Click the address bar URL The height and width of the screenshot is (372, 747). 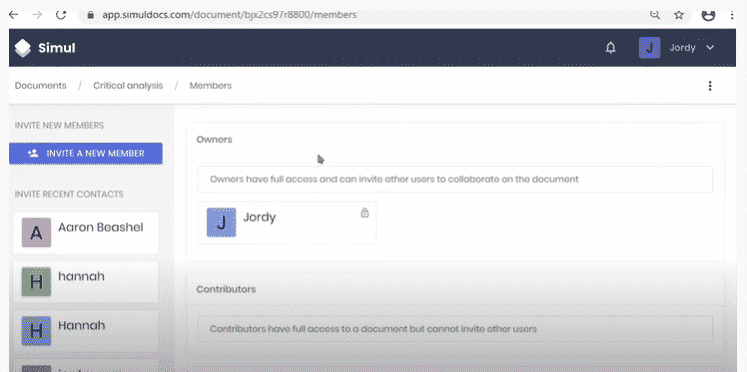point(229,15)
